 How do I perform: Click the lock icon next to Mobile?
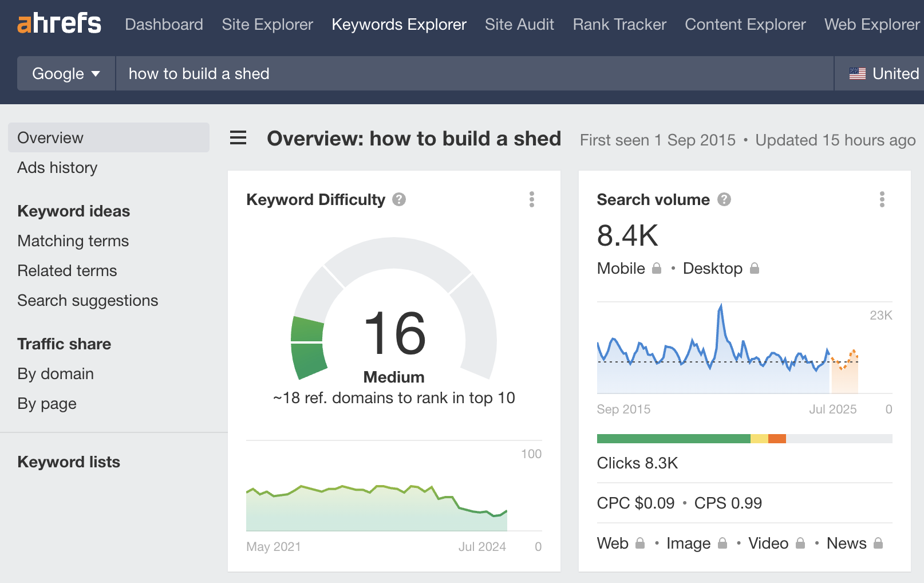[x=657, y=269]
